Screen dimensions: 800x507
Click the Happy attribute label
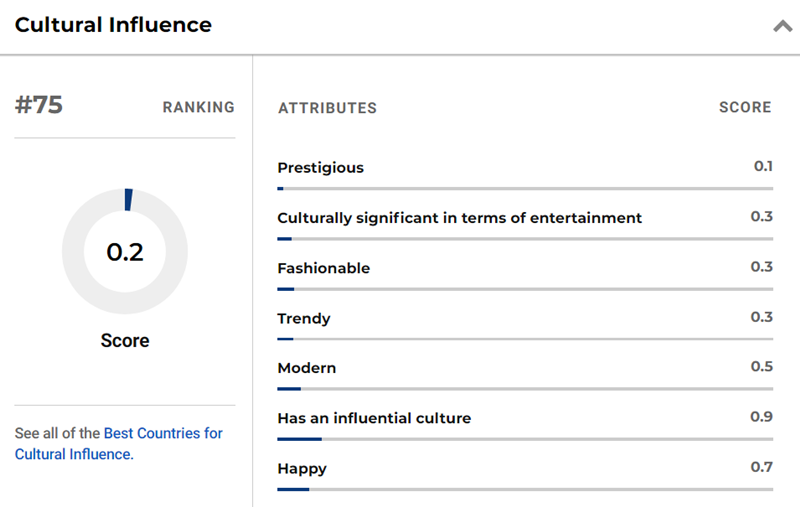[x=301, y=468]
